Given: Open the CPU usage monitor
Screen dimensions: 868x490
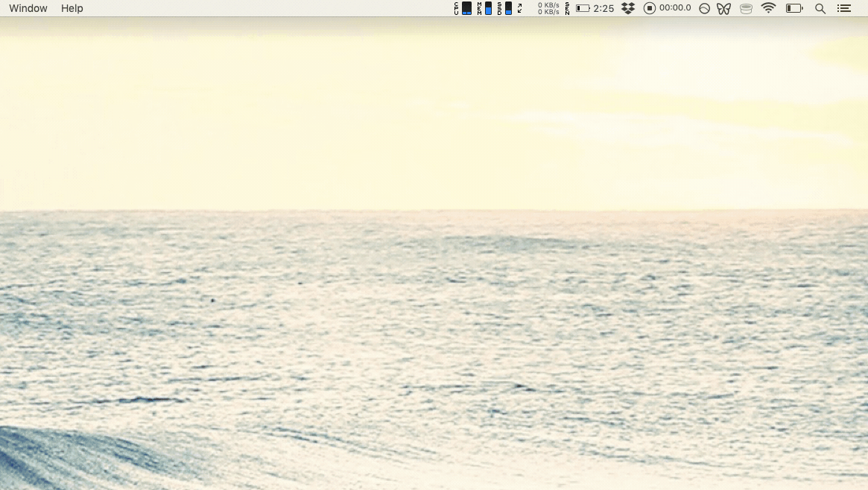Looking at the screenshot, I should tap(463, 8).
